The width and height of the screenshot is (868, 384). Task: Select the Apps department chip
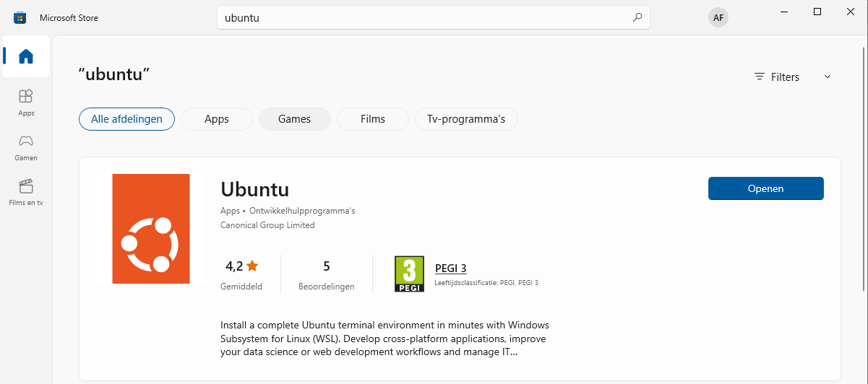coord(217,119)
